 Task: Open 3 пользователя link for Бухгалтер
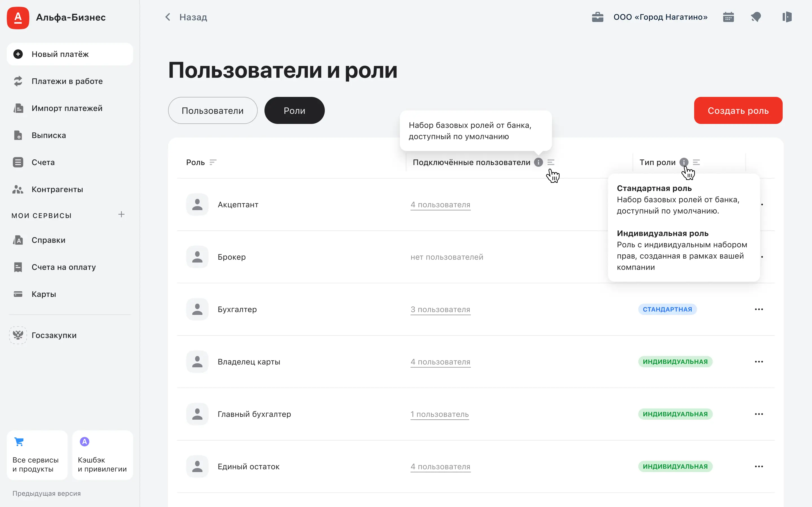(440, 309)
